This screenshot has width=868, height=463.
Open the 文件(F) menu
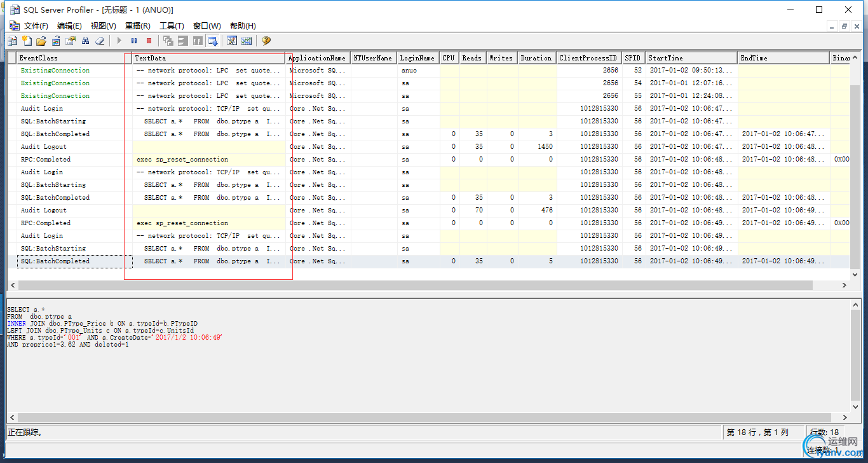[x=36, y=26]
